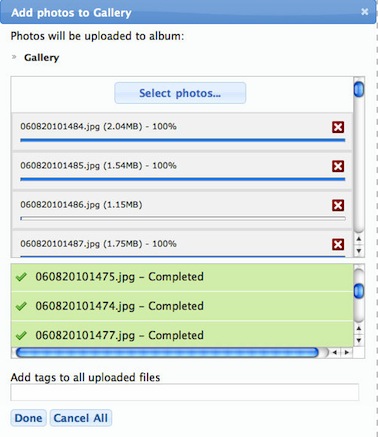This screenshot has height=437, width=378.
Task: Open the Select photos file chooser
Action: tap(180, 93)
